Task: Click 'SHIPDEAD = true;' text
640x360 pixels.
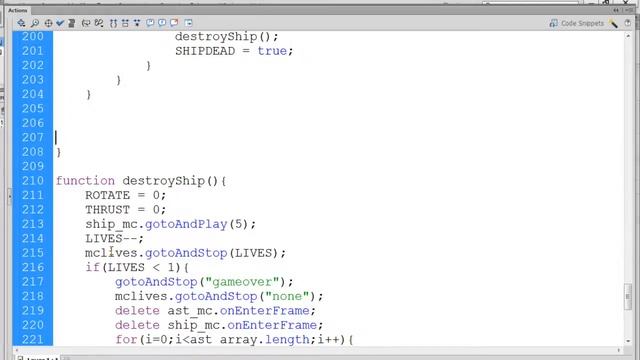Action: [234, 51]
